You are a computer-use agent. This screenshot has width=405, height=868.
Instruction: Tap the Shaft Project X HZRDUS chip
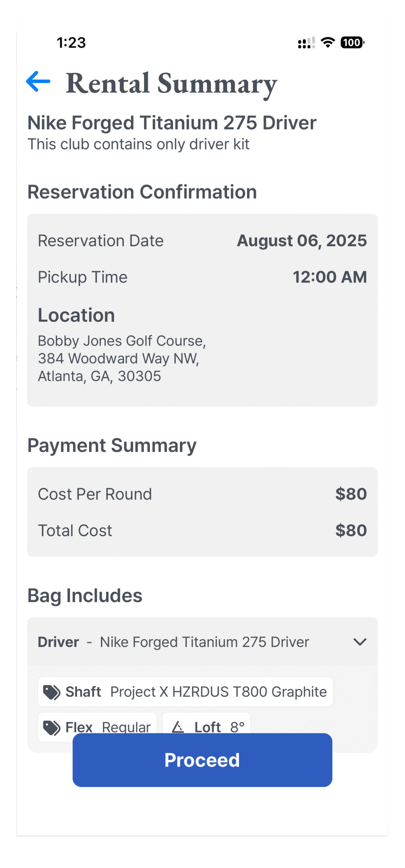click(x=185, y=692)
